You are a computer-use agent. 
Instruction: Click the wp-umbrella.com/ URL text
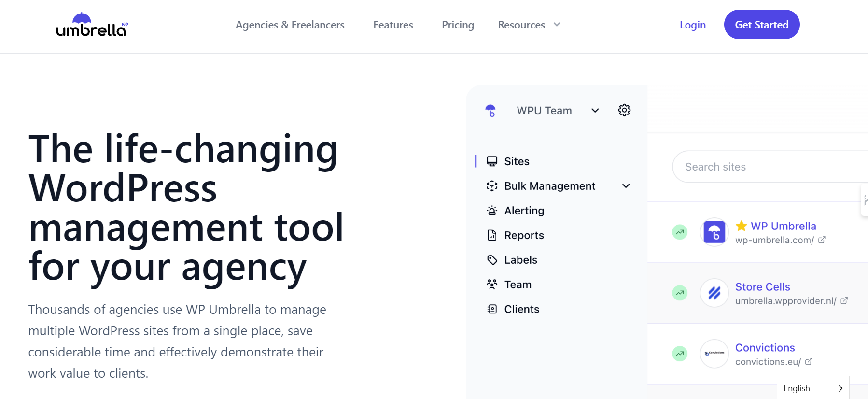pyautogui.click(x=775, y=240)
